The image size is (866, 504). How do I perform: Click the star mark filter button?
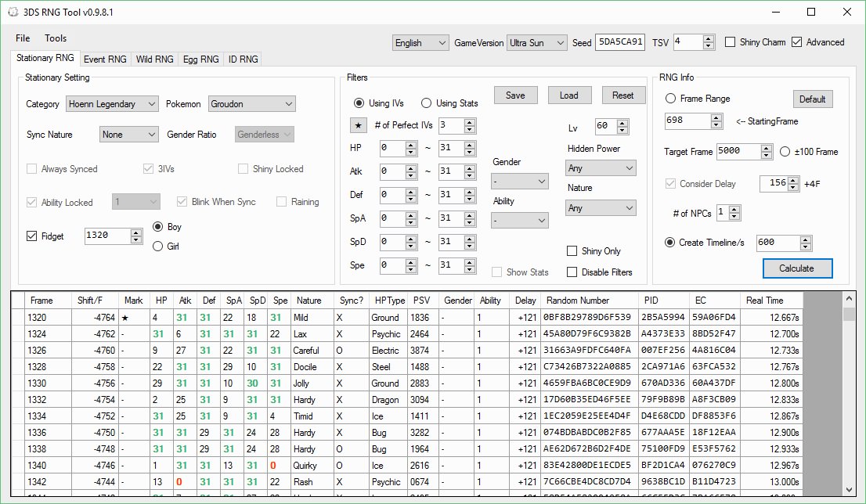click(358, 125)
